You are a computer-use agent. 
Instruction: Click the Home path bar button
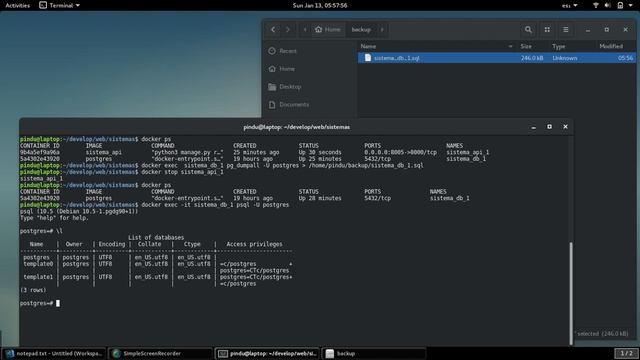tap(327, 29)
